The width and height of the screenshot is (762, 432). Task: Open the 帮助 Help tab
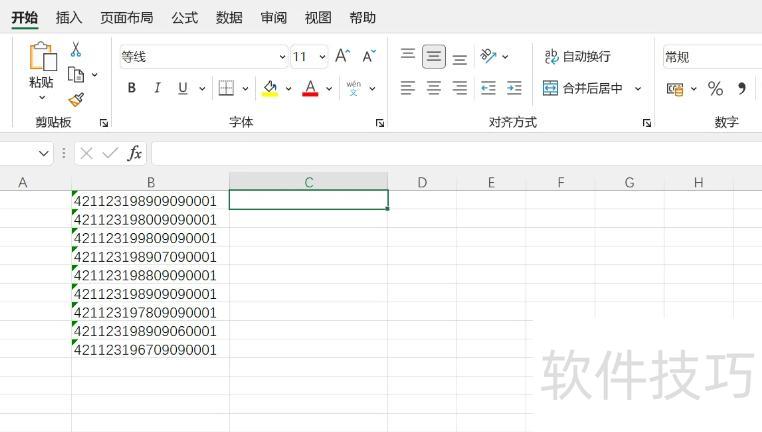363,18
